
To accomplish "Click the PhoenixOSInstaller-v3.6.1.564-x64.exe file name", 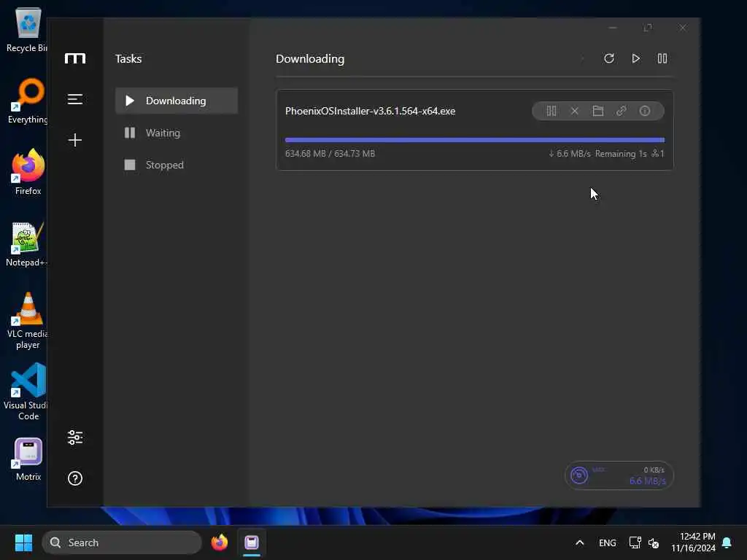I will coord(370,111).
